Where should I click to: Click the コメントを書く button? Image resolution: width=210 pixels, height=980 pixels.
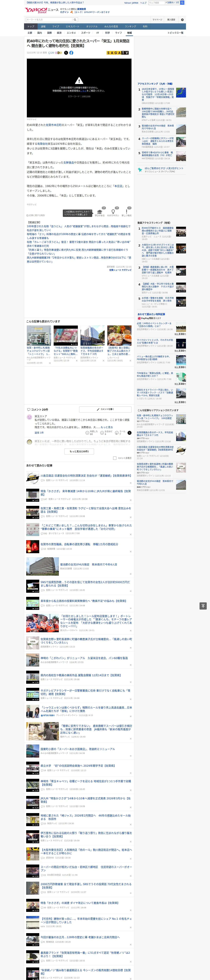click(105, 409)
